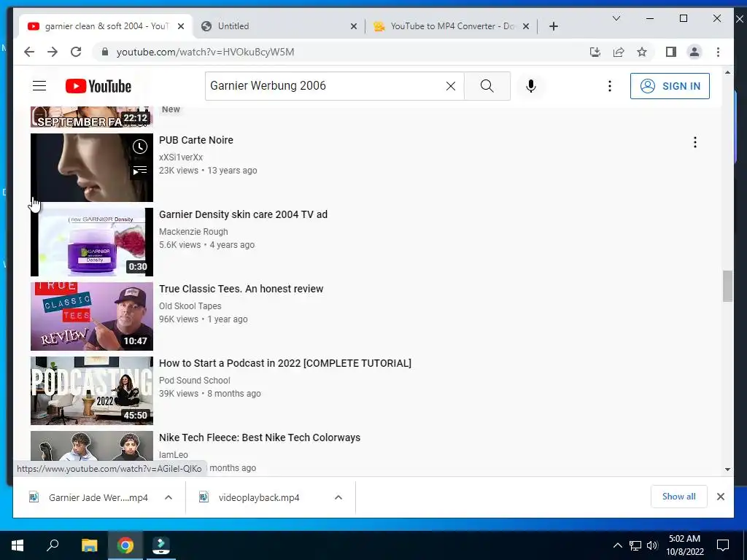The width and height of the screenshot is (747, 560).
Task: Reload the page
Action: 76,52
